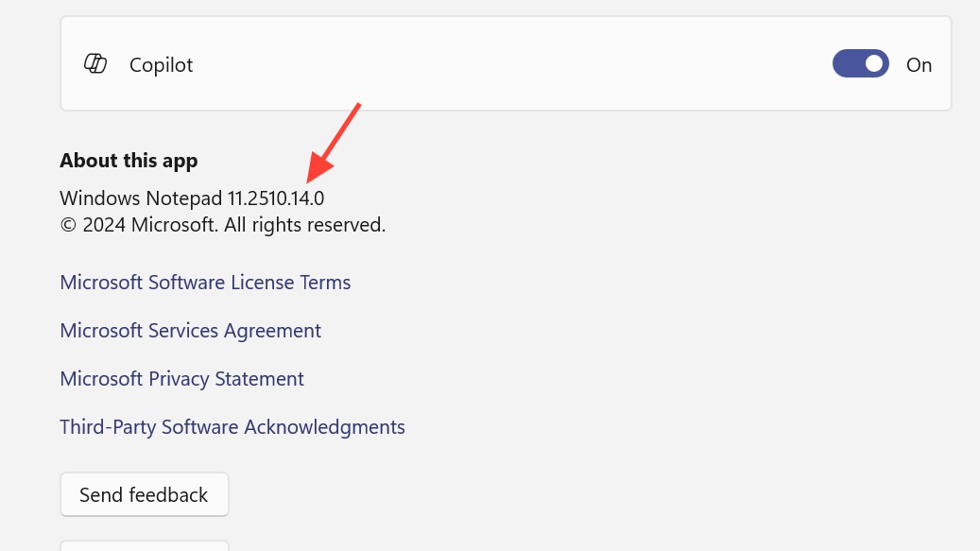The height and width of the screenshot is (551, 980).
Task: Open Microsoft Software License Terms
Action: point(205,283)
